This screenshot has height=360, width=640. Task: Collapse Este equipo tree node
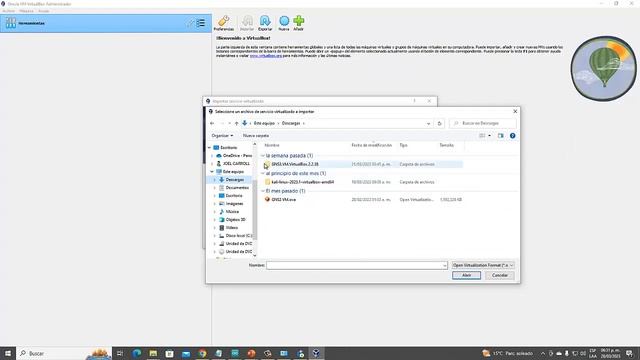click(212, 171)
